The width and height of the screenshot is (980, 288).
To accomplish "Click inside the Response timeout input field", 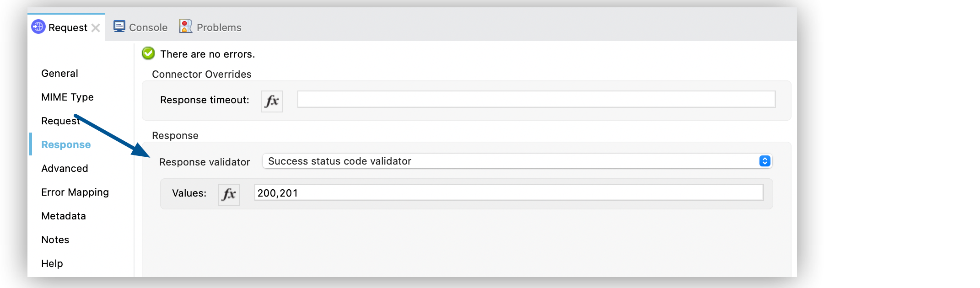I will point(535,99).
